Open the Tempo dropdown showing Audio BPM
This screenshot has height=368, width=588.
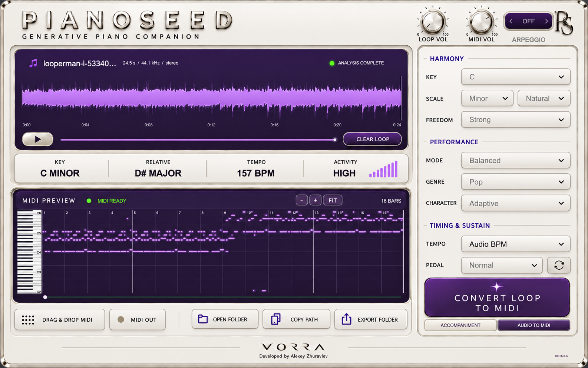coord(516,244)
